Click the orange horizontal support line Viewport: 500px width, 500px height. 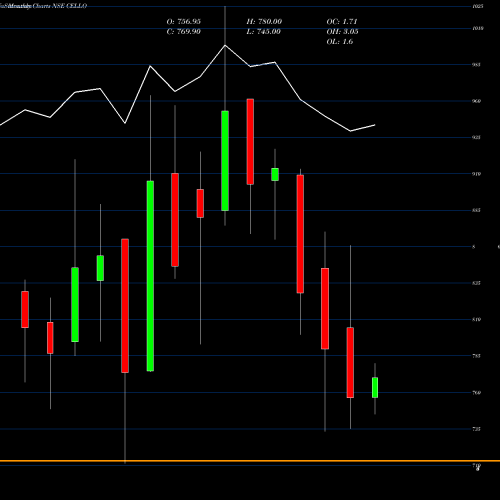pyautogui.click(x=250, y=461)
